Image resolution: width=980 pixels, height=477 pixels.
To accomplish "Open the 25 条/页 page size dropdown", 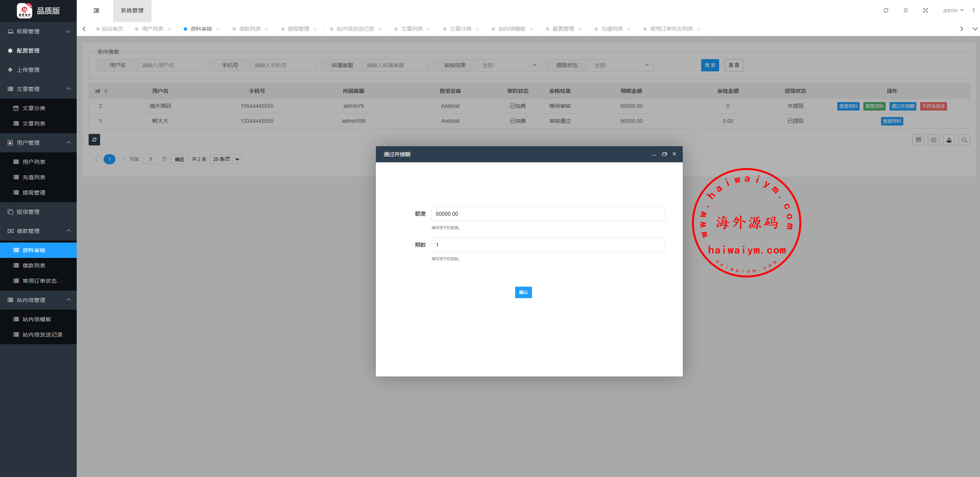I will coord(226,159).
